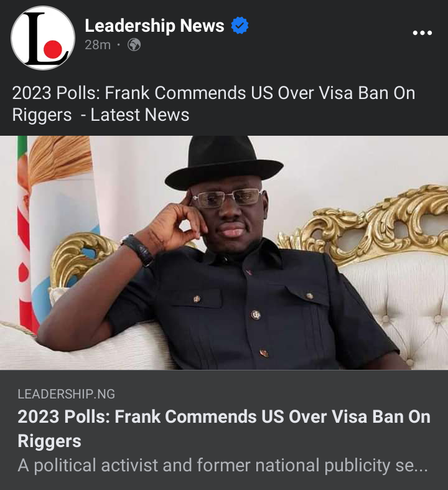Open the Leadership News page name
This screenshot has width=448, height=490.
(x=154, y=26)
